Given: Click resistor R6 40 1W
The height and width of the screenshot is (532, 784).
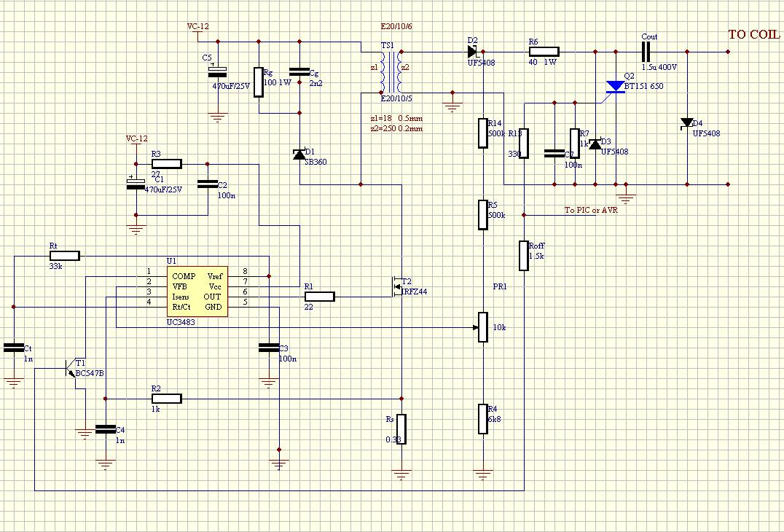Looking at the screenshot, I should [x=544, y=52].
